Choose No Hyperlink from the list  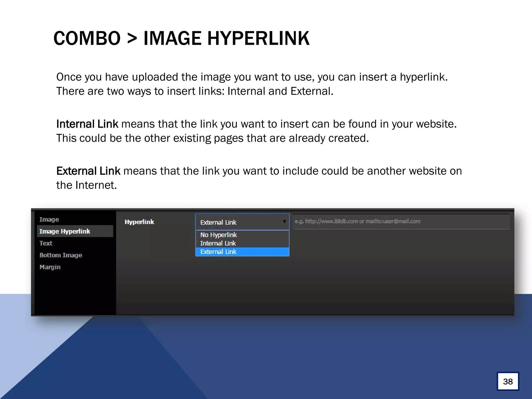click(x=242, y=235)
